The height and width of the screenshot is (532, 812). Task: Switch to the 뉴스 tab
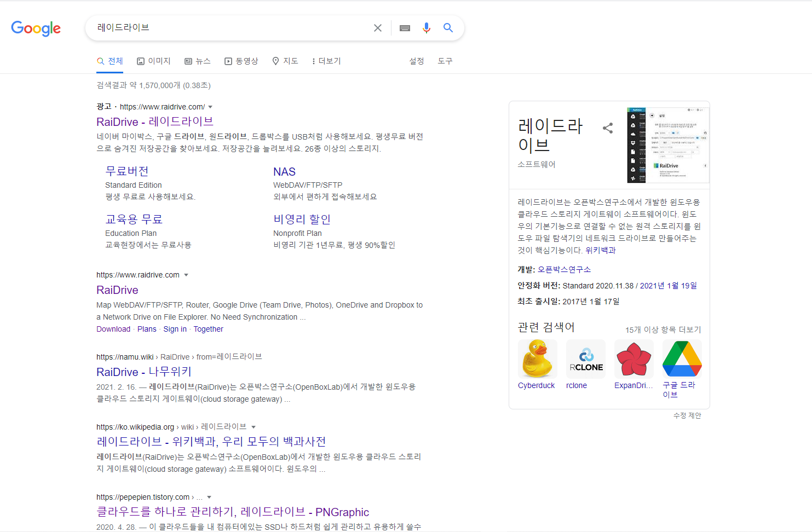[x=198, y=61]
